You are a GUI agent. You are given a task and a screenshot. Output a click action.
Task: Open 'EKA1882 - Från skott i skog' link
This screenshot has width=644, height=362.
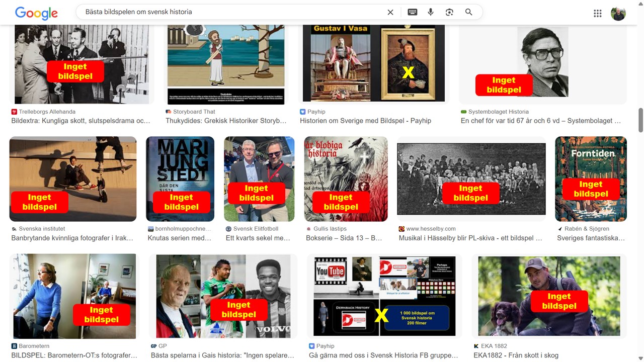click(516, 355)
